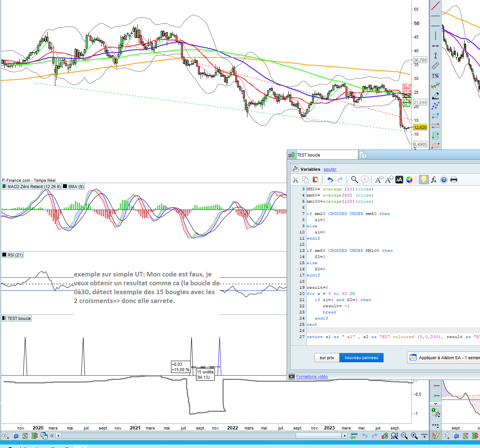
Task: Select 'nouveau panneau' display option
Action: pos(361,358)
